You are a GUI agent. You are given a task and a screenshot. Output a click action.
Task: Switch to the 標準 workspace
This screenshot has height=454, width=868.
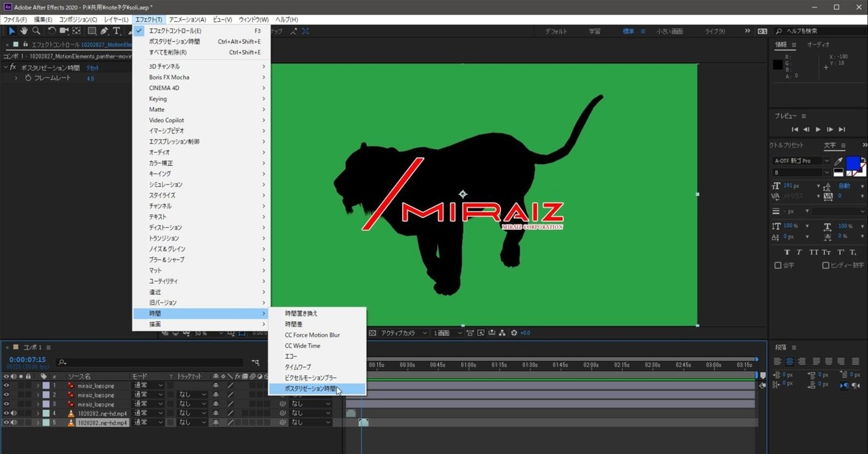click(x=629, y=31)
